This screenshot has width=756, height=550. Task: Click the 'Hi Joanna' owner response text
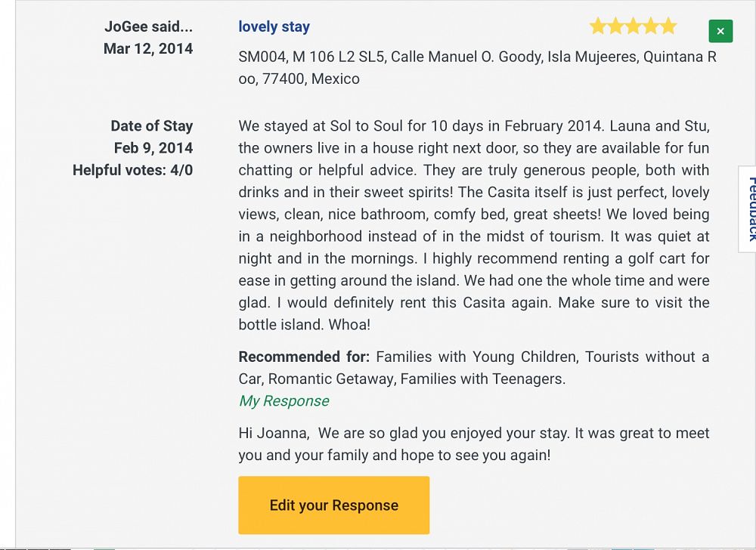pyautogui.click(x=473, y=444)
